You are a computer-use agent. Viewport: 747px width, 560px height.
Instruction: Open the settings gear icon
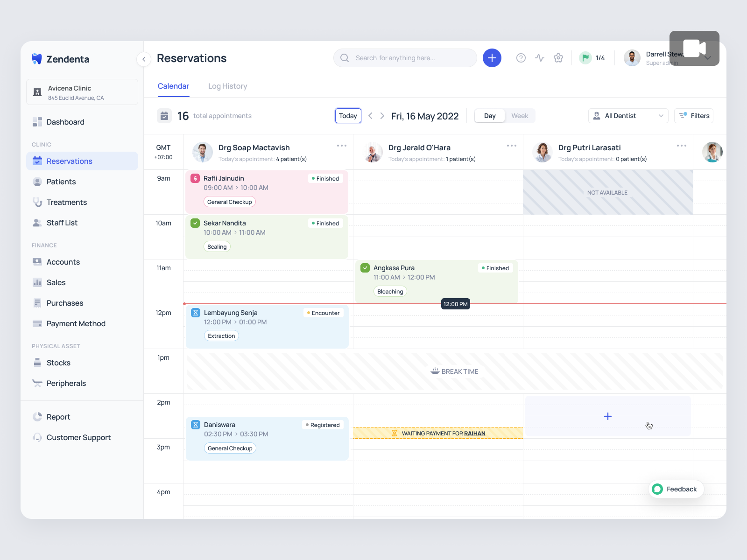[558, 57]
